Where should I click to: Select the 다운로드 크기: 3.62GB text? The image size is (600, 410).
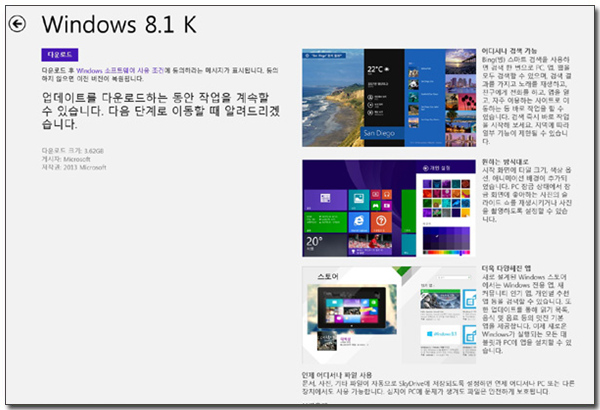pos(73,151)
